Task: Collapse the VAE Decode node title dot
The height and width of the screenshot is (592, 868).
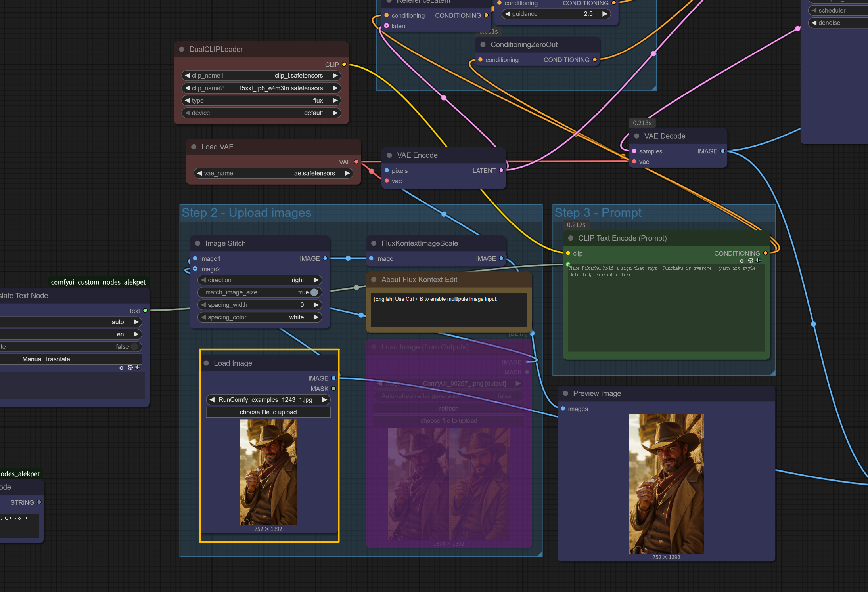Action: (x=637, y=136)
